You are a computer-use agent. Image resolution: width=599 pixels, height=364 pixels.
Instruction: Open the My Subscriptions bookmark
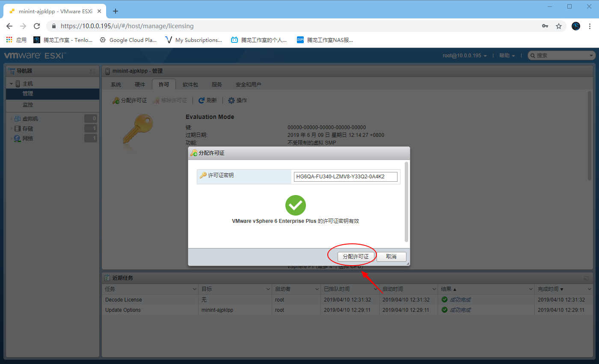point(193,40)
